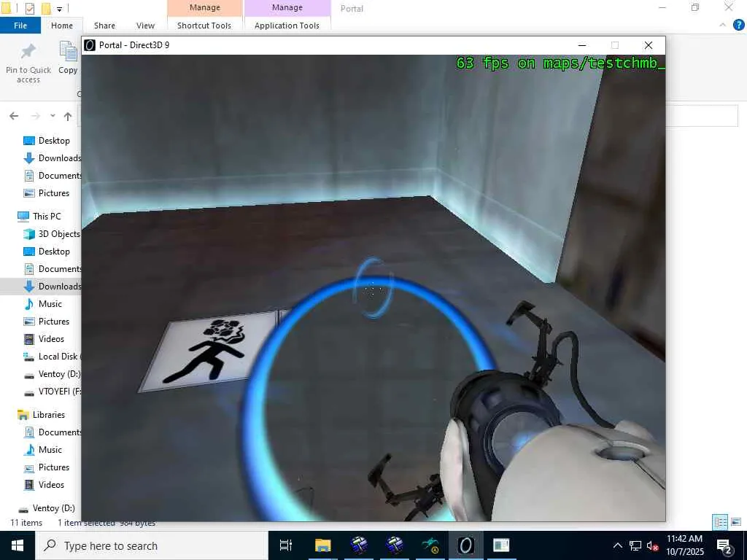Open Task View on the taskbar
This screenshot has width=747, height=560.
point(286,545)
